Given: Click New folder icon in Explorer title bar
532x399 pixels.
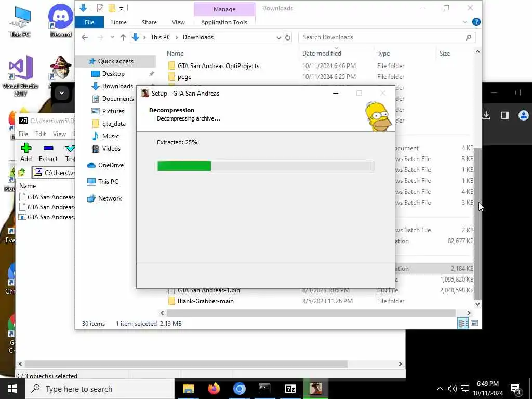Looking at the screenshot, I should (112, 8).
